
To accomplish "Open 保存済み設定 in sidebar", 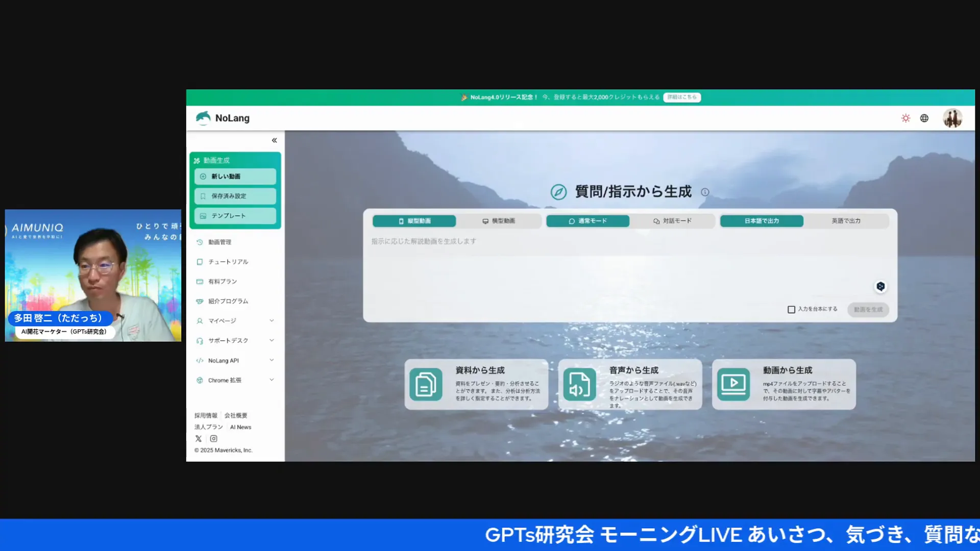I will (x=235, y=196).
